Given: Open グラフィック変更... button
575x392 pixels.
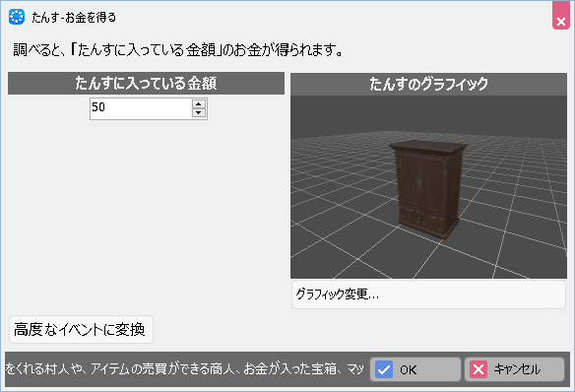Looking at the screenshot, I should (428, 294).
